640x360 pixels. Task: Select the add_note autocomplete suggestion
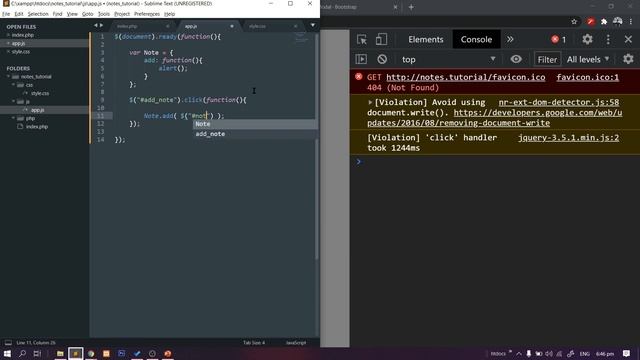tap(255, 134)
